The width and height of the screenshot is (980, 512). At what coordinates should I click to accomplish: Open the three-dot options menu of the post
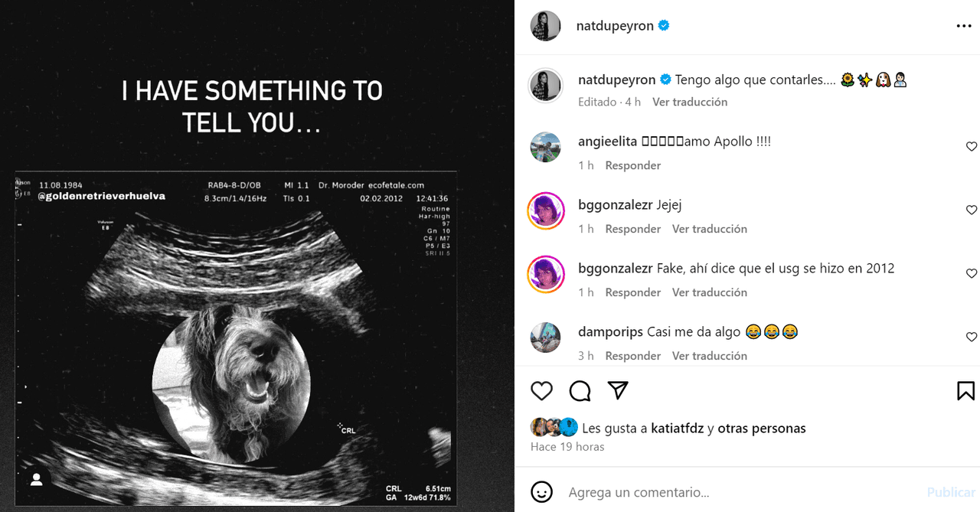(x=963, y=25)
